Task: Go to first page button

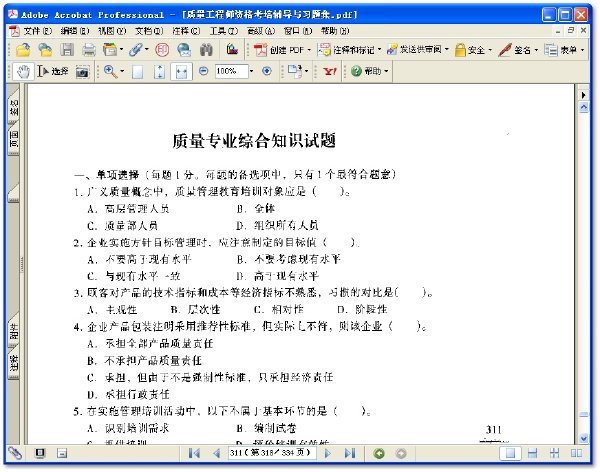Action: (x=194, y=453)
